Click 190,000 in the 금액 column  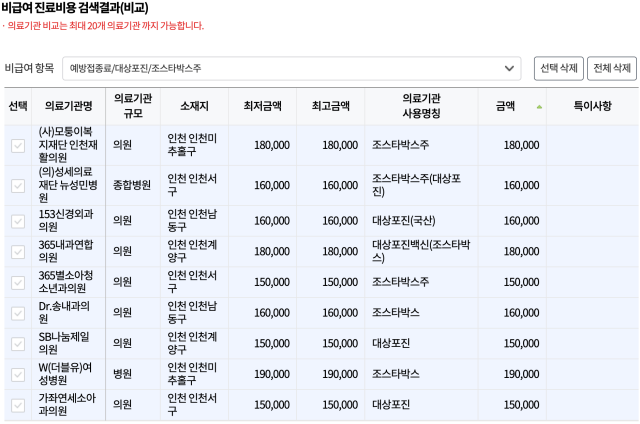tap(521, 374)
